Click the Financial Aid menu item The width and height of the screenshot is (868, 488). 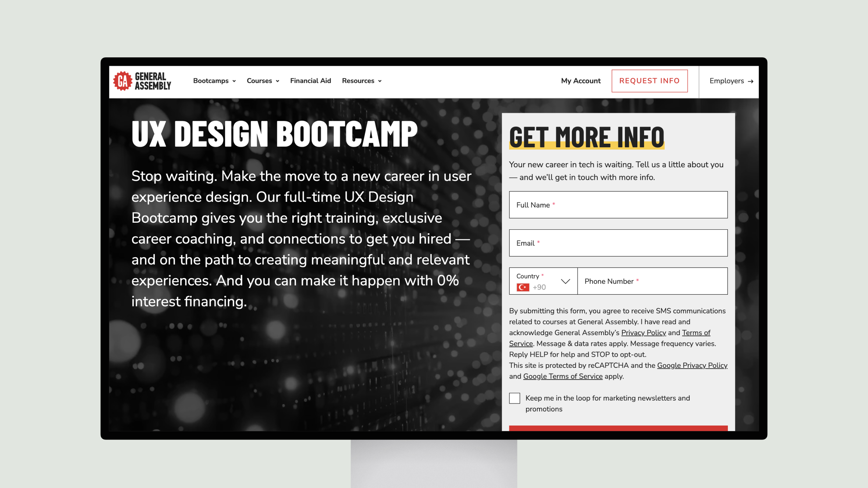(x=310, y=80)
